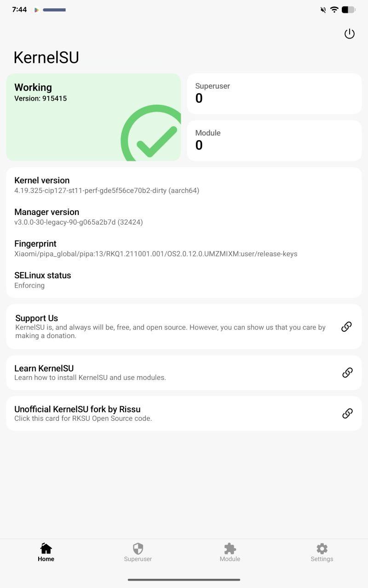
Task: Tap the power reboot icon
Action: coord(350,34)
